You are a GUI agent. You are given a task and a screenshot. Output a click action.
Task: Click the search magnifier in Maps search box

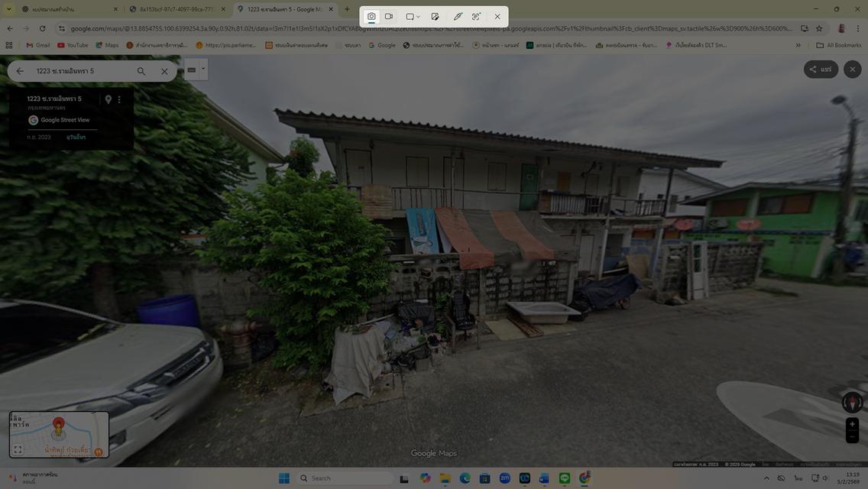click(141, 71)
